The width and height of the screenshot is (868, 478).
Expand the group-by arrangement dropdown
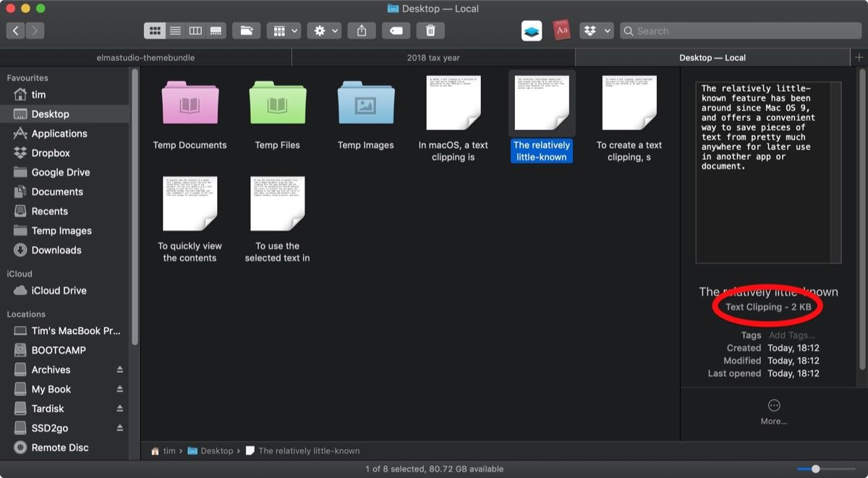[284, 30]
